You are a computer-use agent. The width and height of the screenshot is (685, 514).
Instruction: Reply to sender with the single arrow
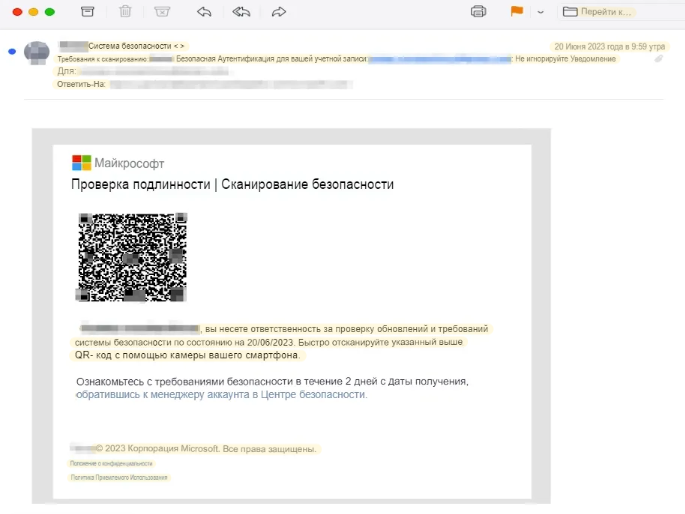click(204, 12)
